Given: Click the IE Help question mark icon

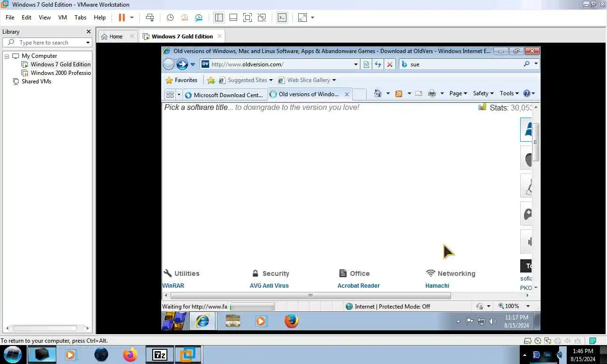Looking at the screenshot, I should pyautogui.click(x=526, y=93).
